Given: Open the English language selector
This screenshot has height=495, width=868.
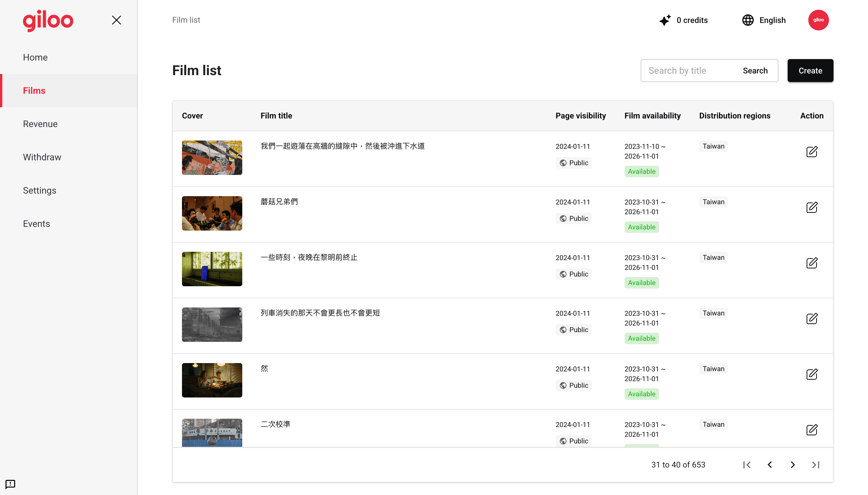Looking at the screenshot, I should [x=764, y=20].
